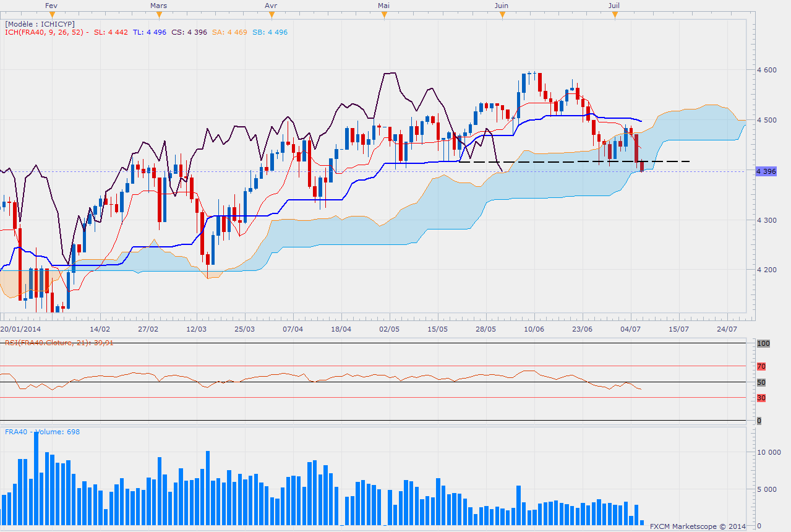Click the '20/01/2014' date label
791x532 pixels.
coord(20,329)
